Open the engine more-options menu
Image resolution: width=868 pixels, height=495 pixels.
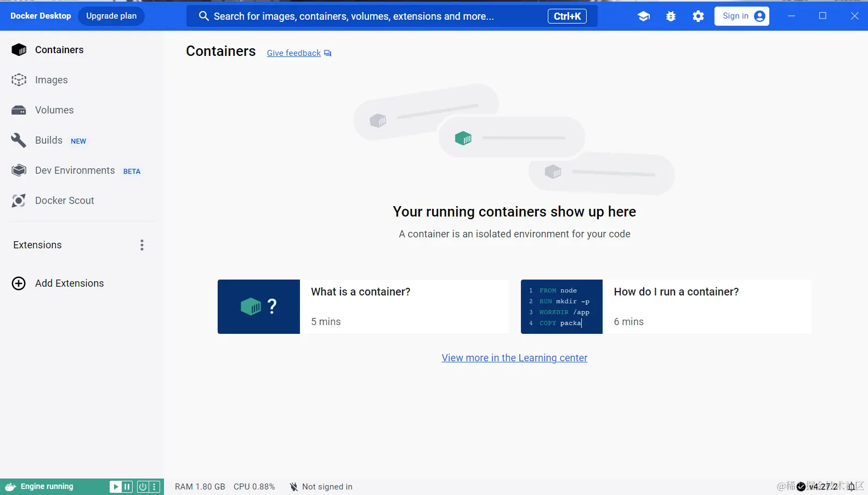[154, 487]
